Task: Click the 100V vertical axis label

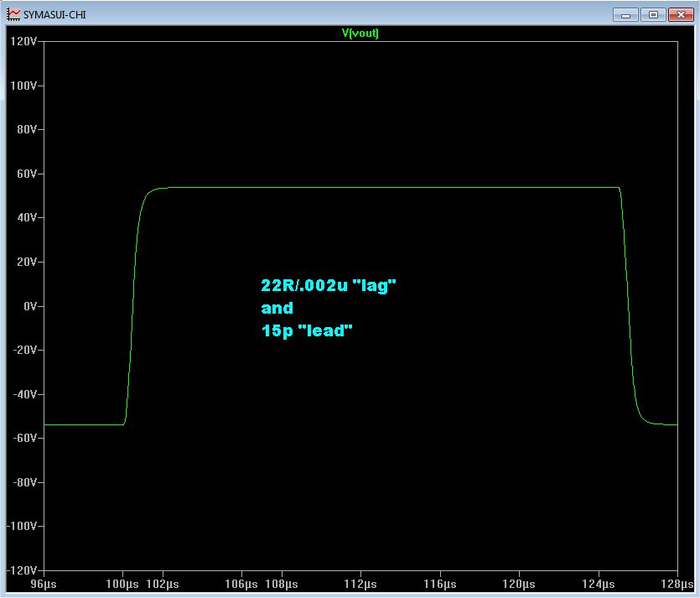Action: click(x=23, y=86)
